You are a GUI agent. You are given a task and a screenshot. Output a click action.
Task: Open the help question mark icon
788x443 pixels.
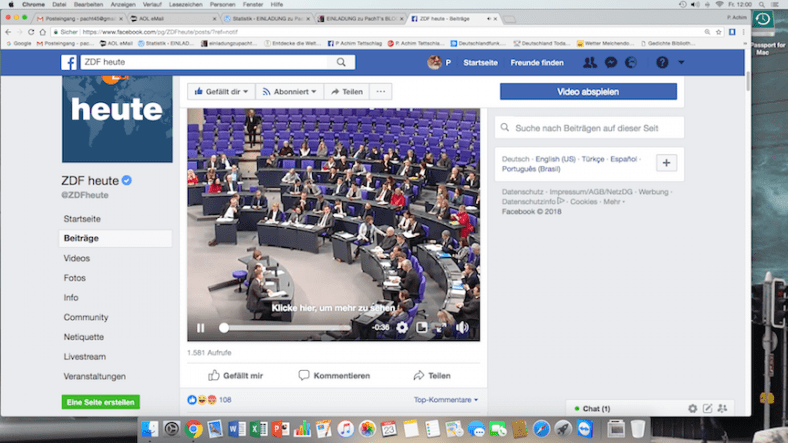point(662,62)
